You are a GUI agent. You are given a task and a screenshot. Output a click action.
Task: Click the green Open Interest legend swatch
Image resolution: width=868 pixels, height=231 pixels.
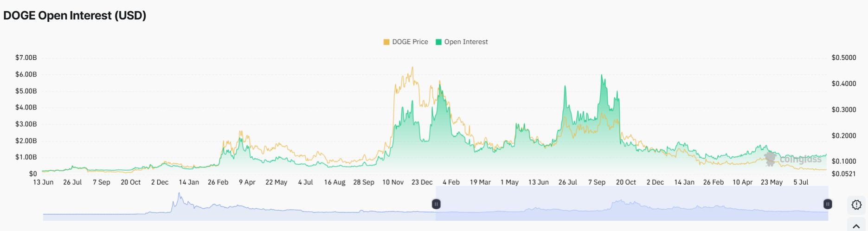[x=438, y=42]
